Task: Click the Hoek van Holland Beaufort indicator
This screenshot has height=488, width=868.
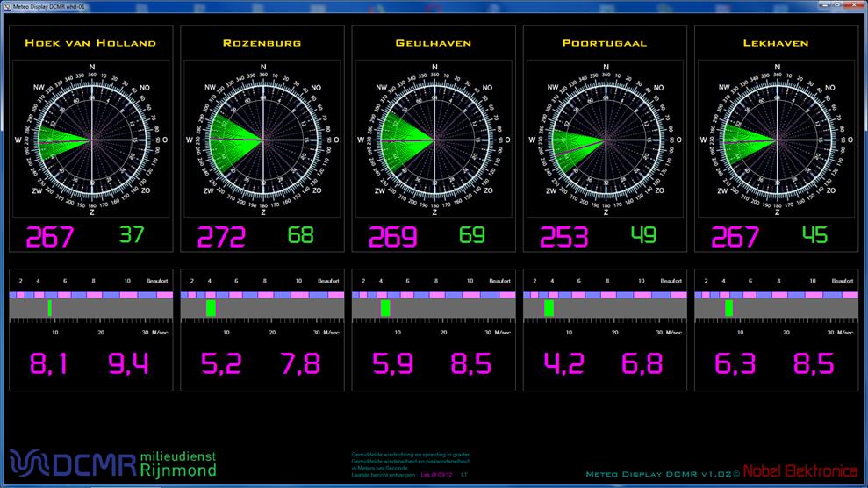Action: click(50, 308)
